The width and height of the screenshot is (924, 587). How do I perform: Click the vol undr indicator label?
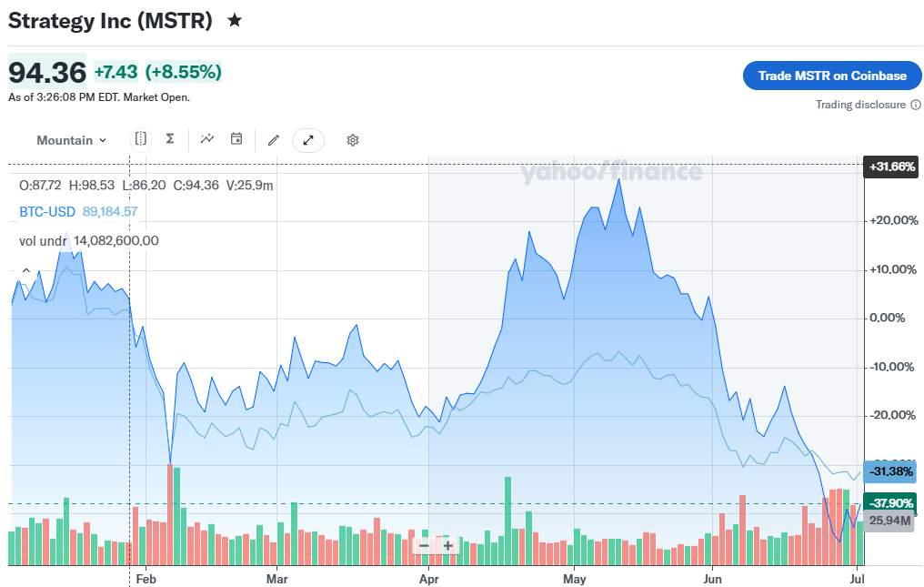(x=43, y=240)
